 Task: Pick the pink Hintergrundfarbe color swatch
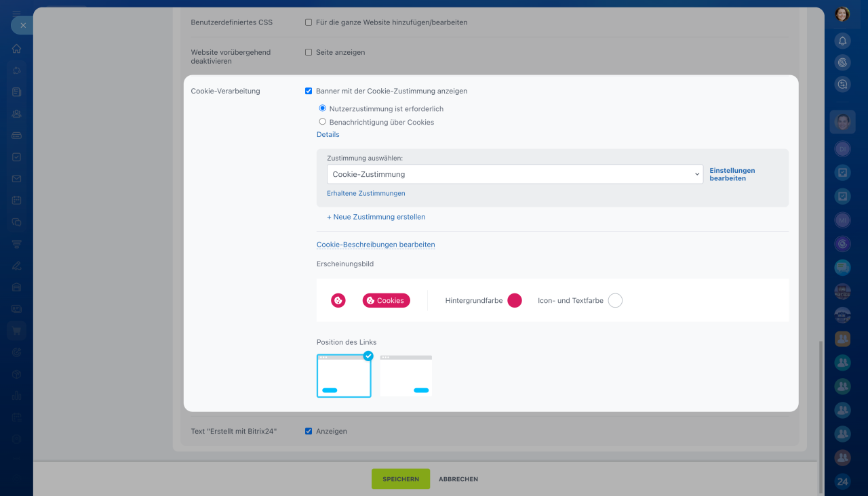515,300
